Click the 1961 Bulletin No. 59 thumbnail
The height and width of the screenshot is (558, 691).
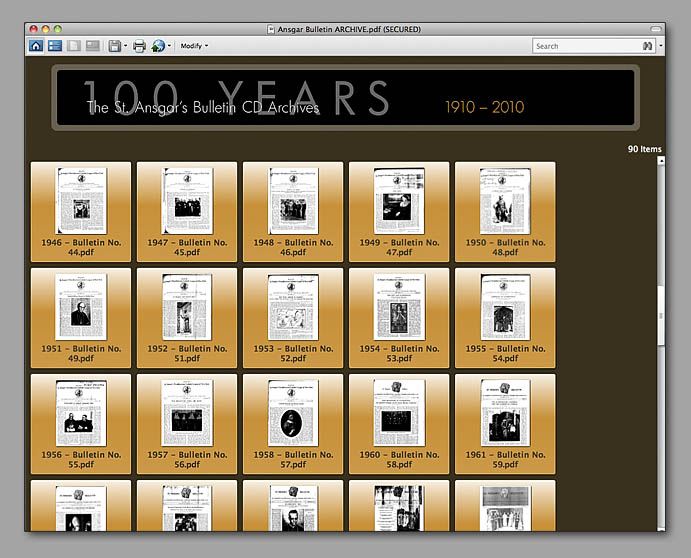tap(505, 413)
